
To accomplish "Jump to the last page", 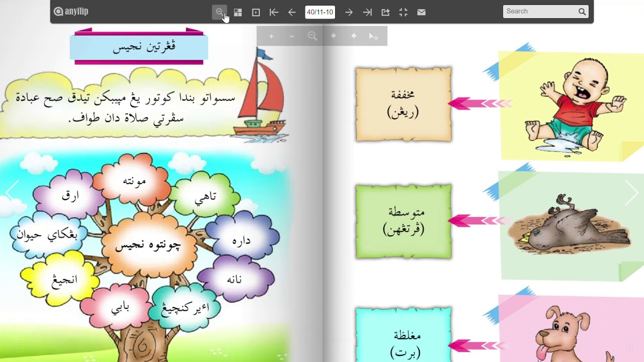I will pos(367,12).
